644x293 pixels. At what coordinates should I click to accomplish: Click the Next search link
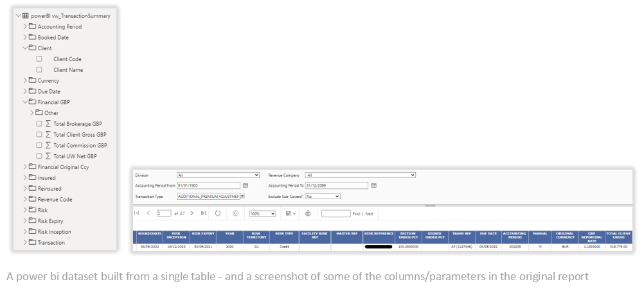369,214
